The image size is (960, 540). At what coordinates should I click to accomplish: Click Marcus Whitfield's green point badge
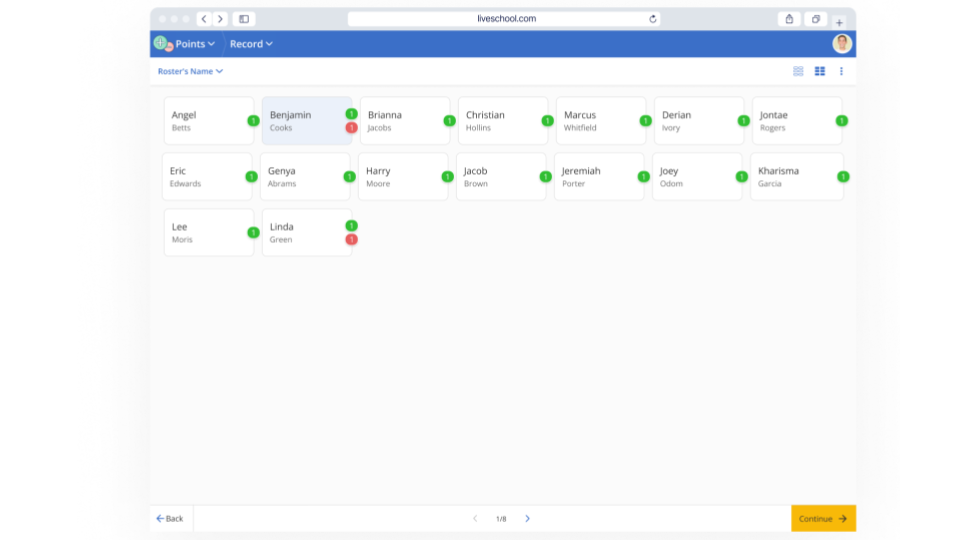click(x=645, y=121)
